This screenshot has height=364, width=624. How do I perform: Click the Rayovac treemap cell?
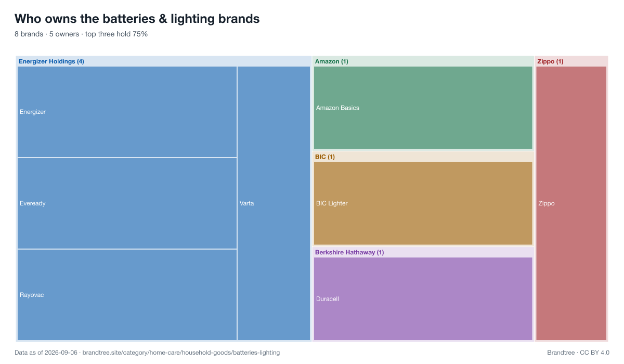tap(127, 295)
